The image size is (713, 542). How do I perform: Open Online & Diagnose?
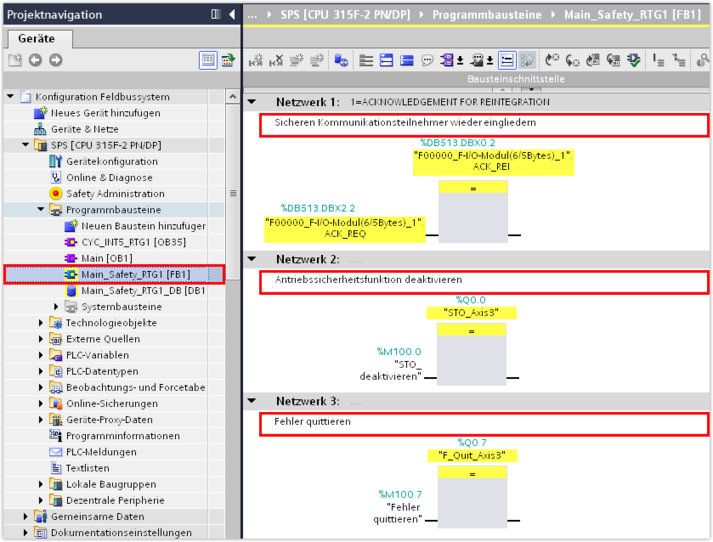(x=109, y=177)
